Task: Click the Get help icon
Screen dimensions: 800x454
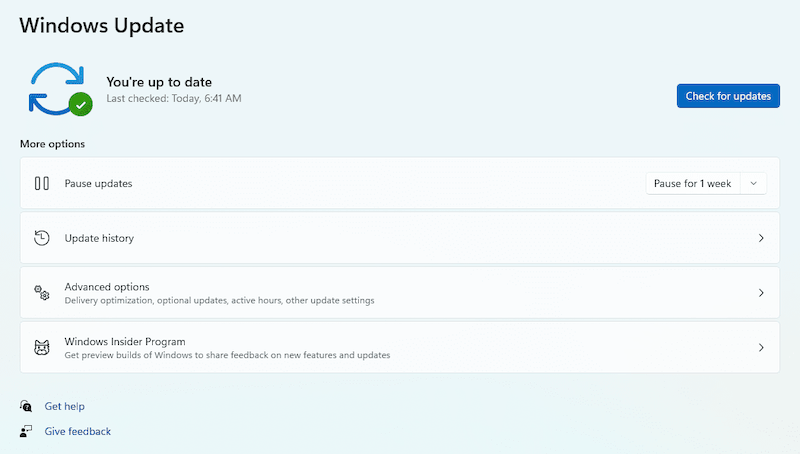Action: (26, 406)
